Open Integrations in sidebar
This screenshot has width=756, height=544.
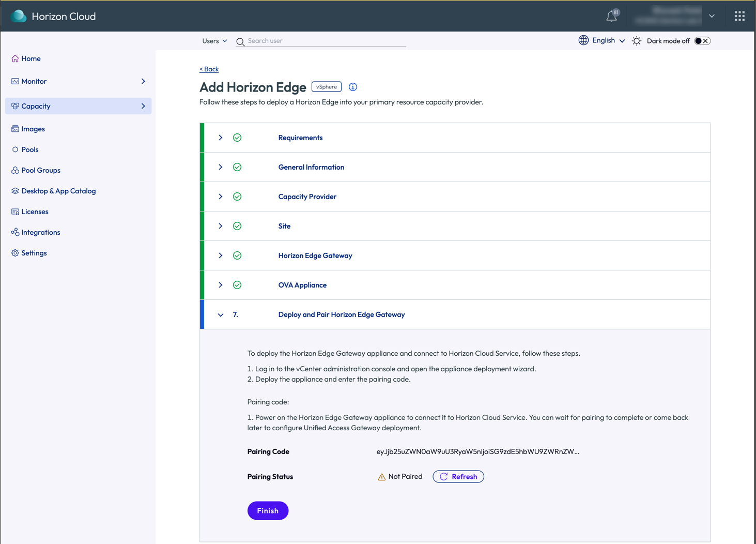[41, 232]
